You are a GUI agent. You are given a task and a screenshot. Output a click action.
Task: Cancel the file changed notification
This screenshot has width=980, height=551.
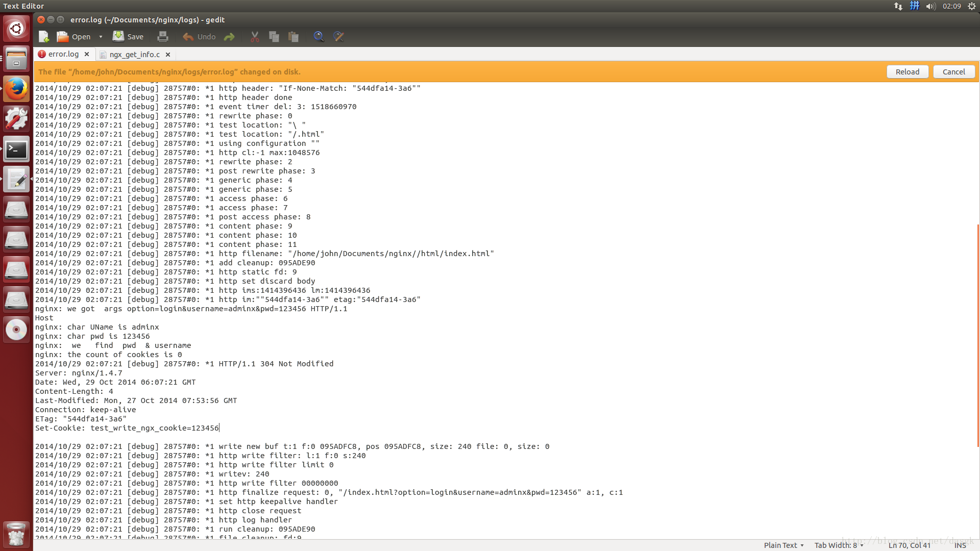click(x=953, y=72)
